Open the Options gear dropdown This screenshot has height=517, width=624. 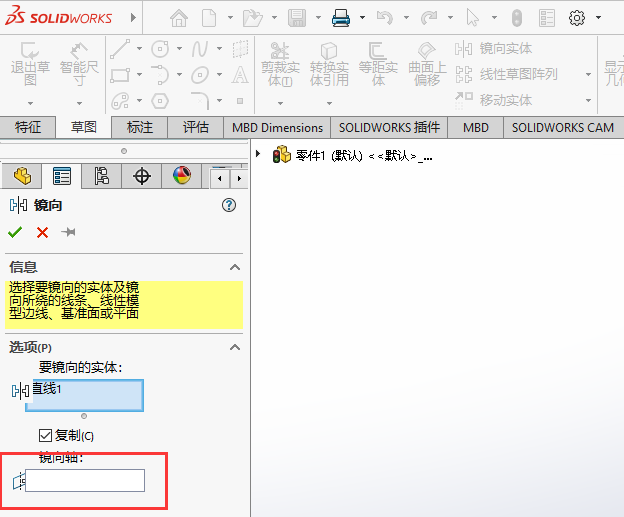pyautogui.click(x=599, y=18)
